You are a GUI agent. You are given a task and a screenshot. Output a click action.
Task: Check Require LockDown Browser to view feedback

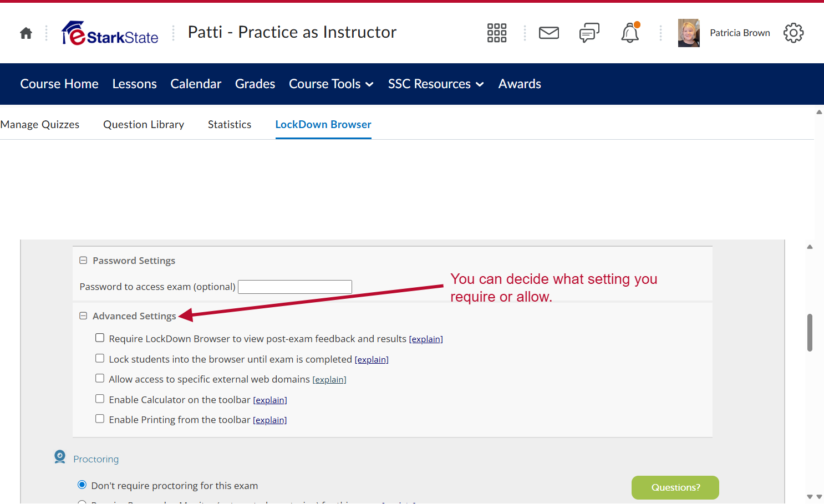[100, 338]
